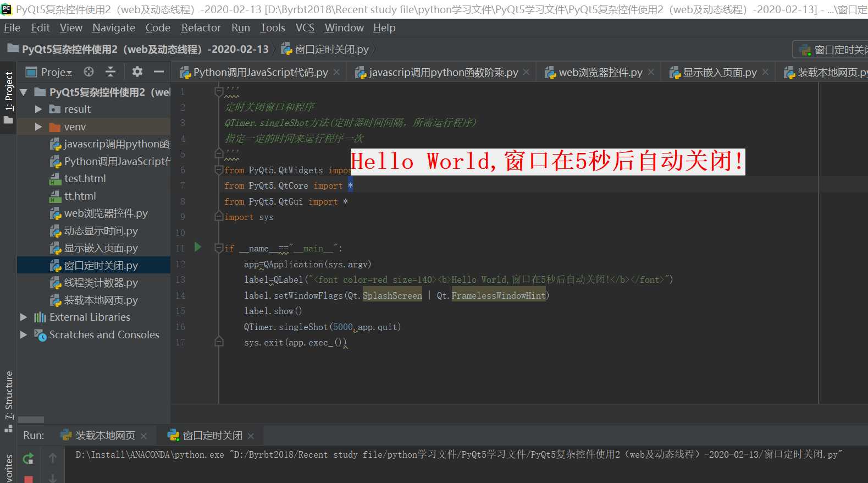Open the Run menu
This screenshot has width=868, height=483.
click(x=240, y=28)
